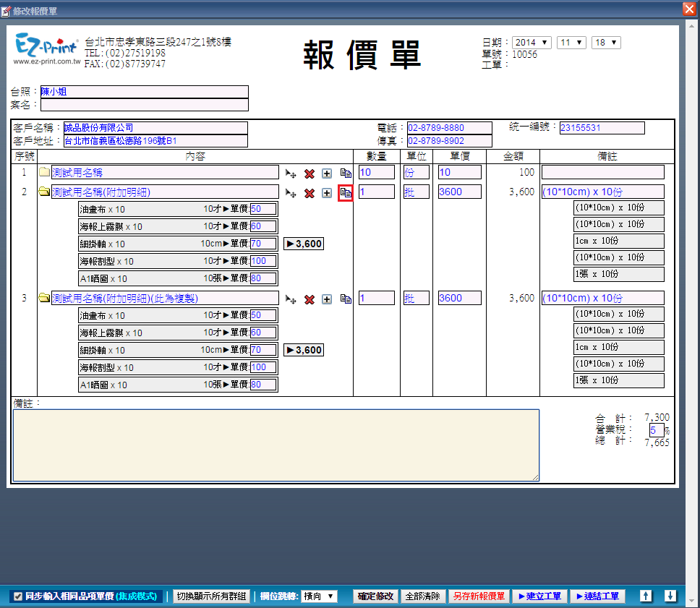Click the folder icon of row 3

pyautogui.click(x=44, y=299)
